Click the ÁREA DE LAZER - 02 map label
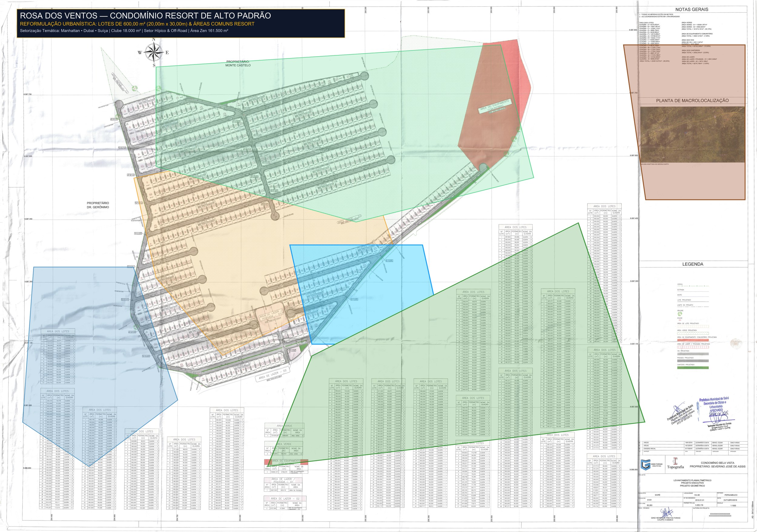The width and height of the screenshot is (757, 532). click(273, 374)
